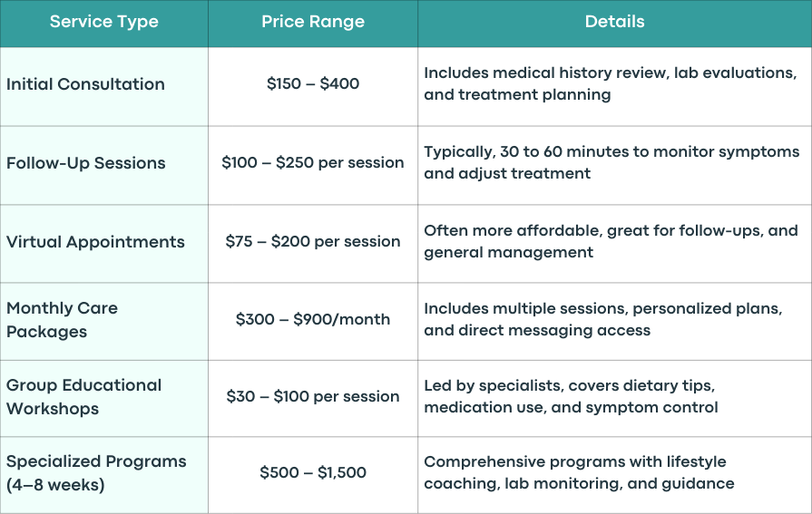Image resolution: width=812 pixels, height=514 pixels.
Task: Click the Details column header
Action: click(x=615, y=22)
